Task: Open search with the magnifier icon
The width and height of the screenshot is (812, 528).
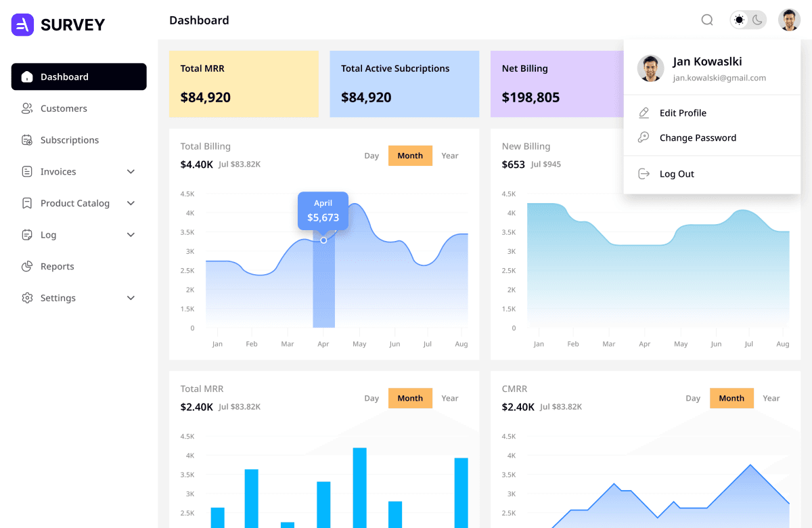Action: click(707, 20)
